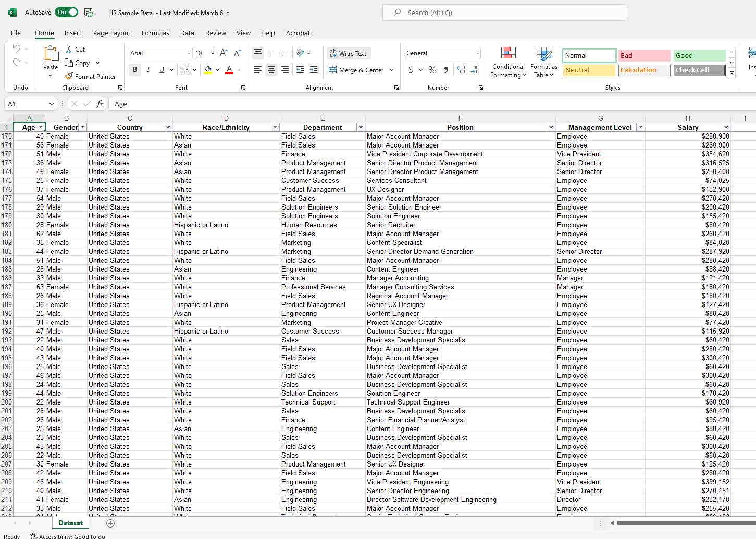Apply the Neutral cell style

pos(589,70)
